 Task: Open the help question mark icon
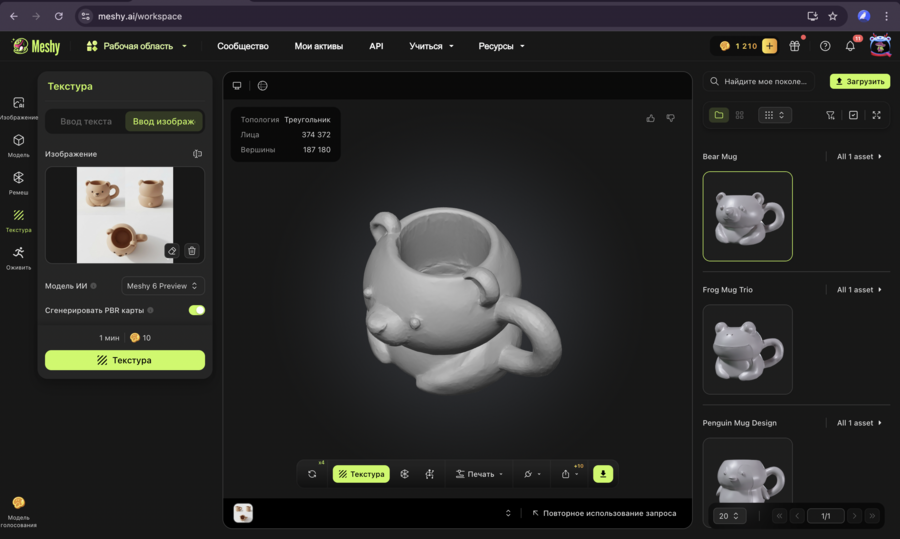[x=825, y=46]
